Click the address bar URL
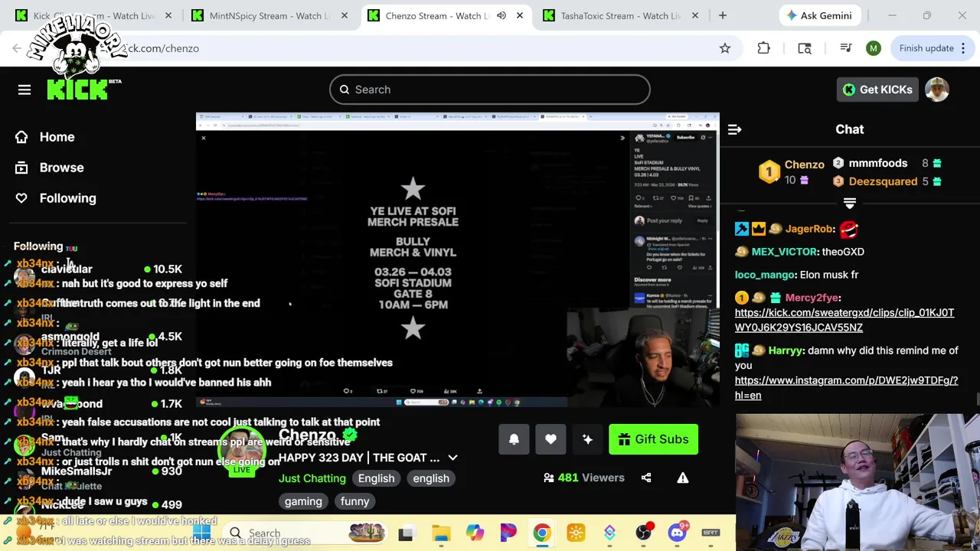Screen dimensions: 980x551 [x=162, y=48]
